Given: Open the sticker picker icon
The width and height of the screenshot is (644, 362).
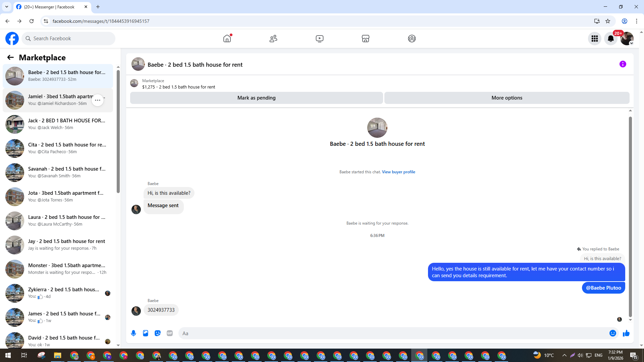Looking at the screenshot, I should point(158,333).
